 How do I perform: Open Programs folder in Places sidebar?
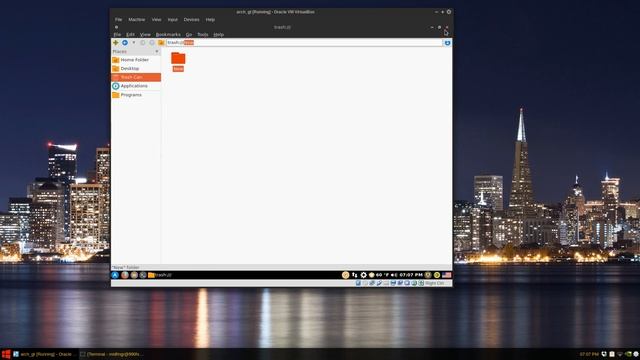click(x=136, y=95)
